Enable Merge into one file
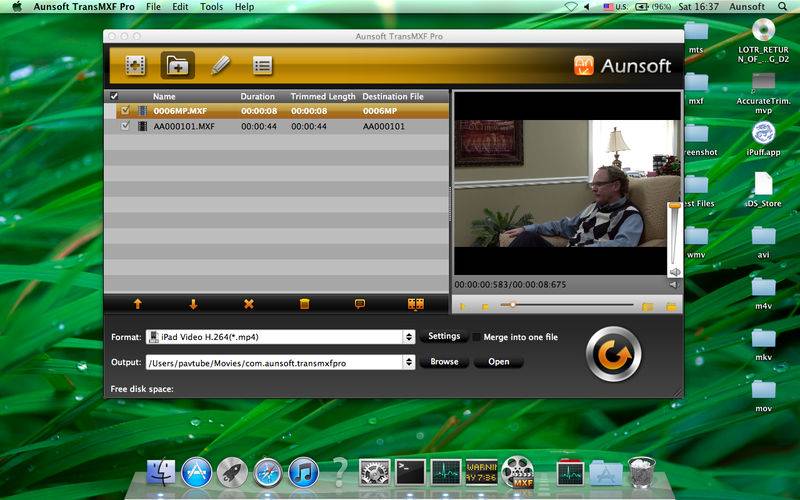Image resolution: width=800 pixels, height=500 pixels. click(476, 337)
